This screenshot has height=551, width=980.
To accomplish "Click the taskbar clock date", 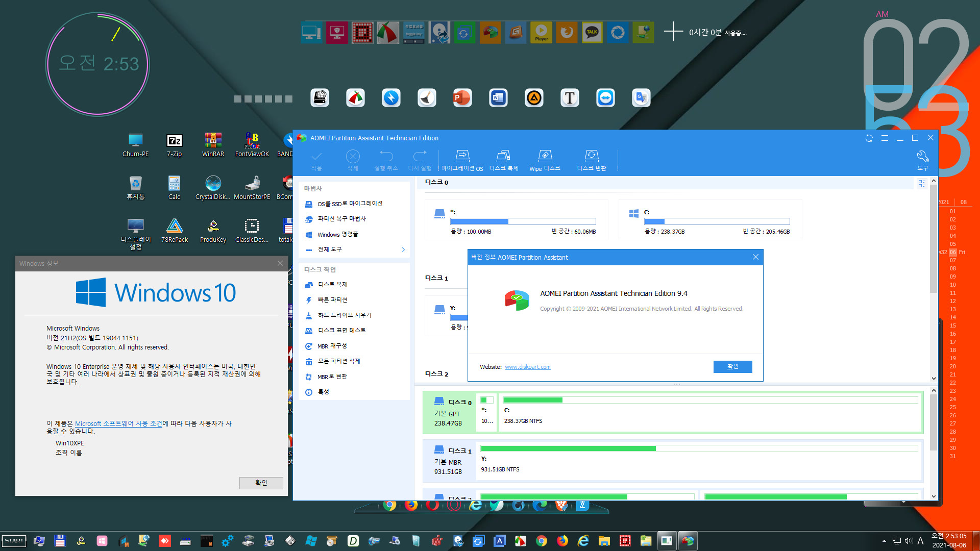I will click(x=949, y=545).
